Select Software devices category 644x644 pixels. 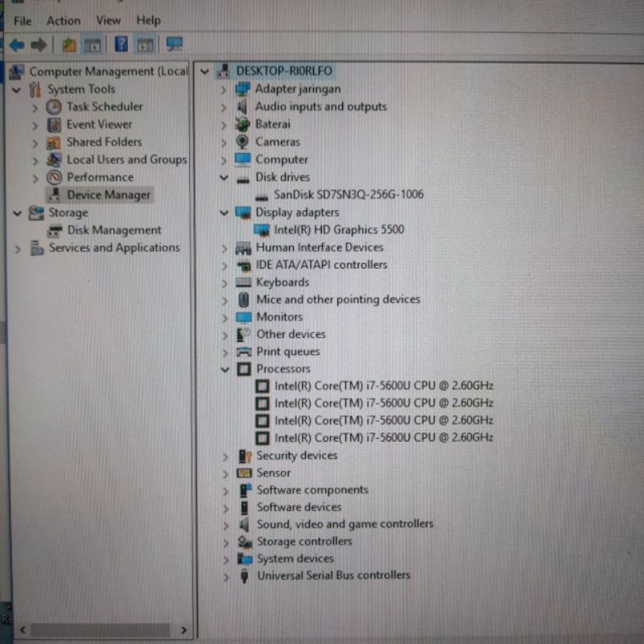pyautogui.click(x=299, y=507)
